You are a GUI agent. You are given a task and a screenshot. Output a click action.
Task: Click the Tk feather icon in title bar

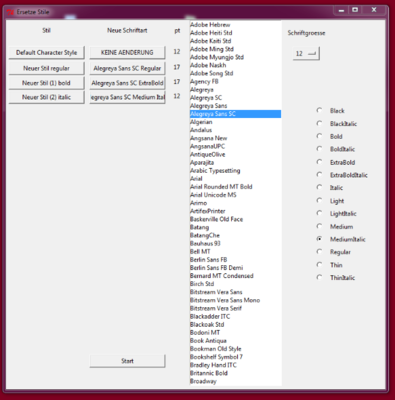[10, 12]
